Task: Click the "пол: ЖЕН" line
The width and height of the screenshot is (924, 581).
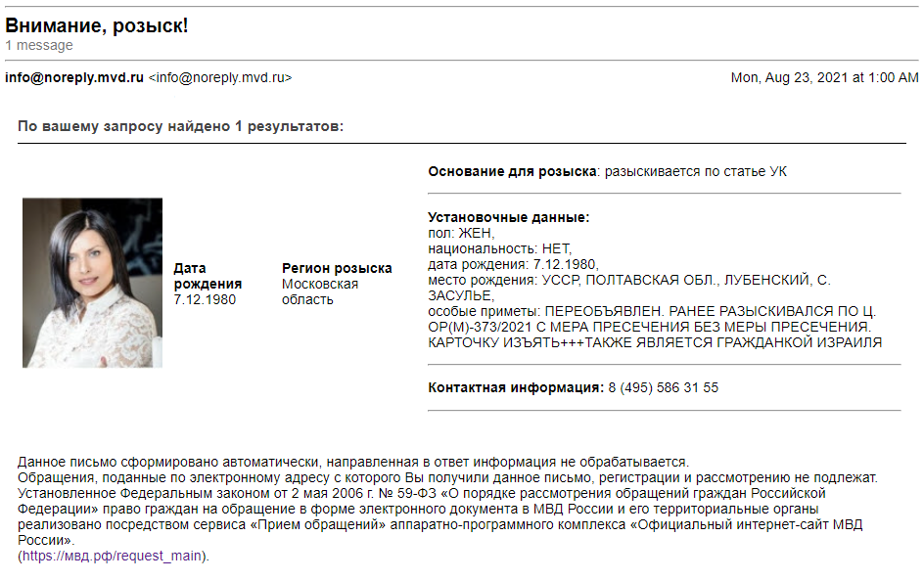Action: coord(462,233)
